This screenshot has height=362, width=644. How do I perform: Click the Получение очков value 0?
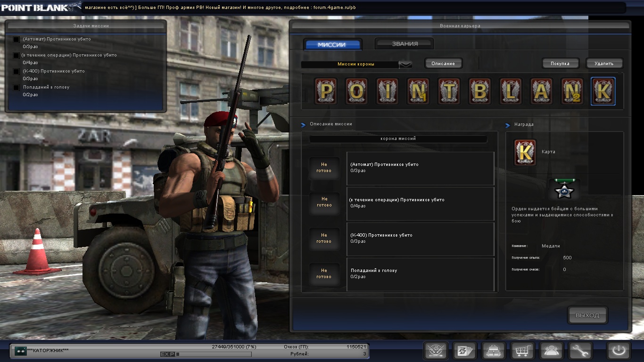(564, 270)
